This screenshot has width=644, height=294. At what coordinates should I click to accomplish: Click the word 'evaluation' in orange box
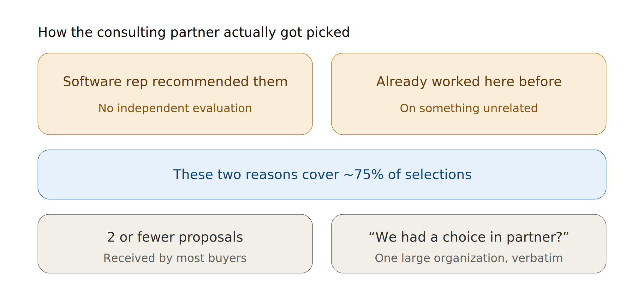click(222, 108)
